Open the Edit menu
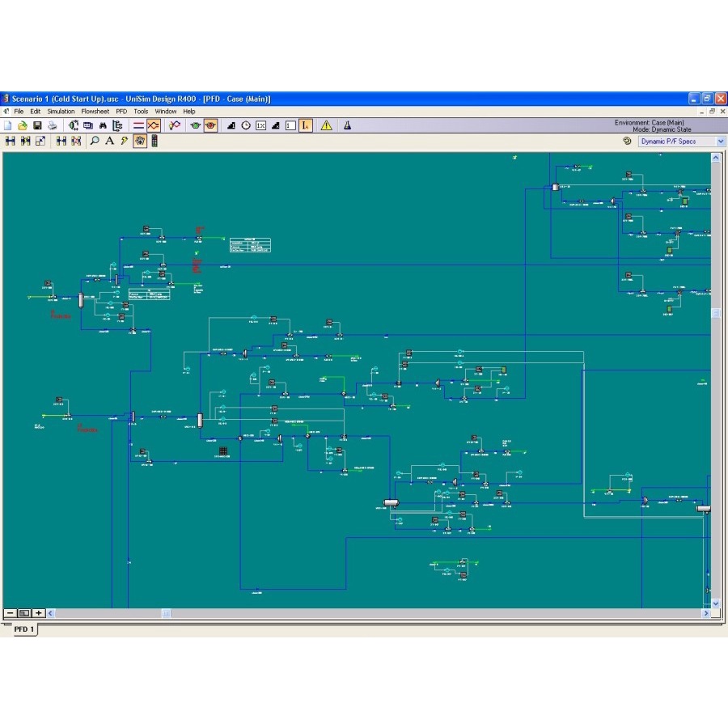This screenshot has height=728, width=728. pyautogui.click(x=36, y=112)
